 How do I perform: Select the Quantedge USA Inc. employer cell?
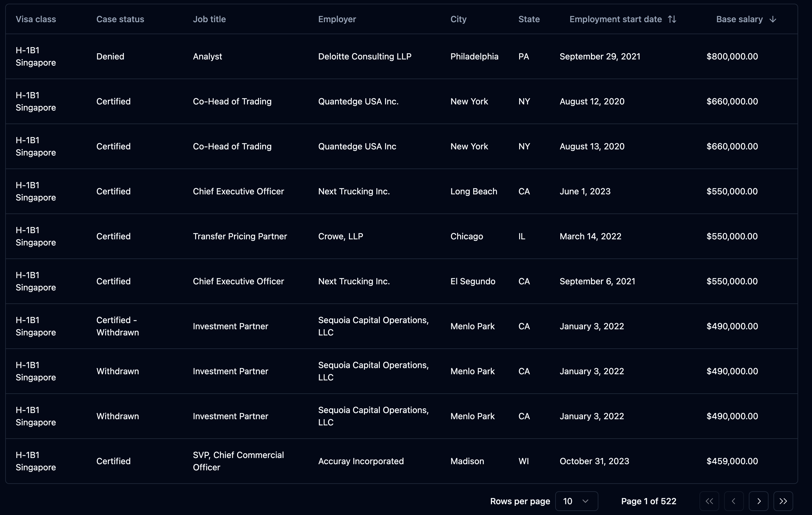(x=358, y=101)
